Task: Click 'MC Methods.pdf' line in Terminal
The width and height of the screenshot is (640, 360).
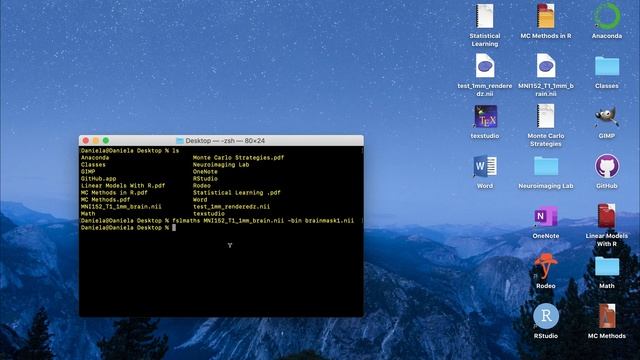Action: pyautogui.click(x=105, y=200)
